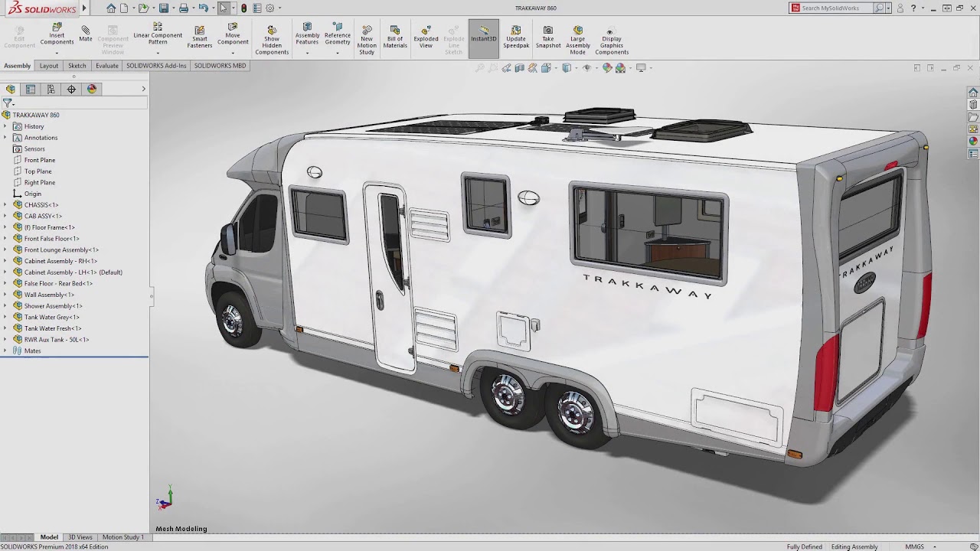Open DimXpertManager tab icon
The width and height of the screenshot is (980, 551).
pos(71,89)
